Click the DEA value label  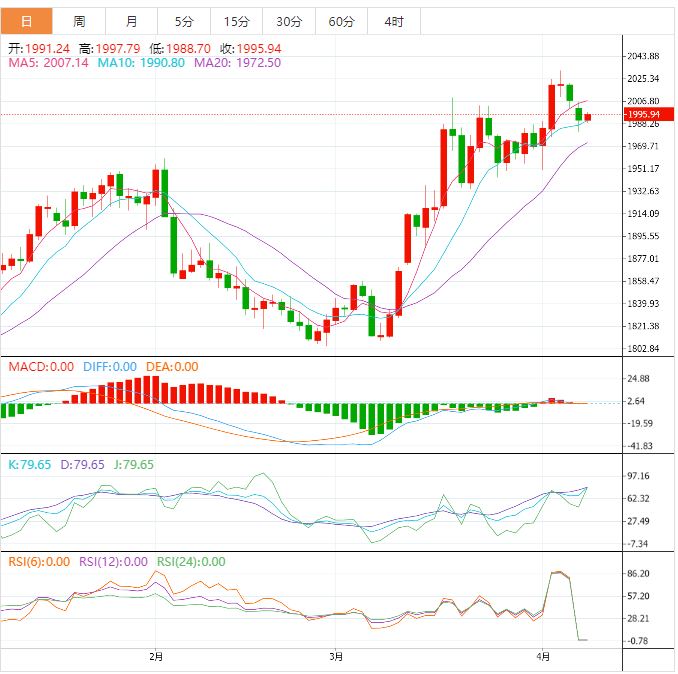[x=172, y=367]
